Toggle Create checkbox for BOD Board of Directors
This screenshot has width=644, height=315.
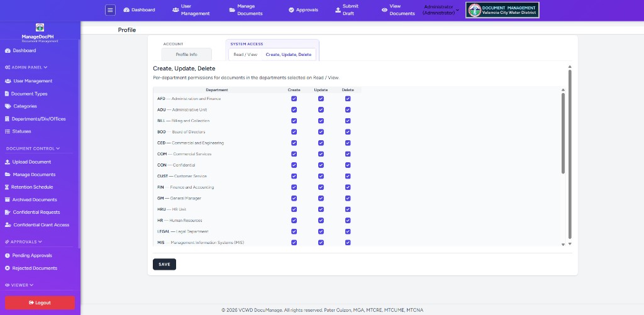(294, 132)
